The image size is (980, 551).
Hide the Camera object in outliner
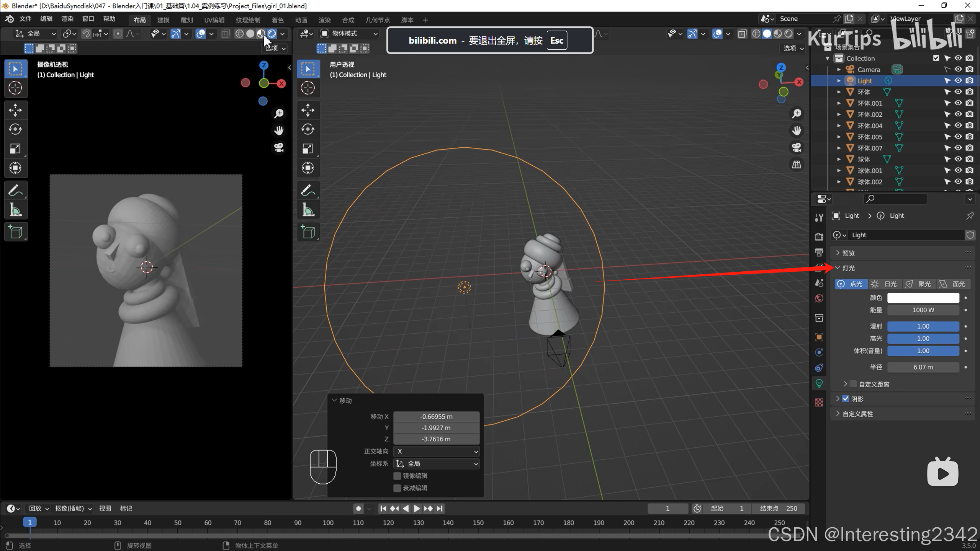tap(958, 69)
